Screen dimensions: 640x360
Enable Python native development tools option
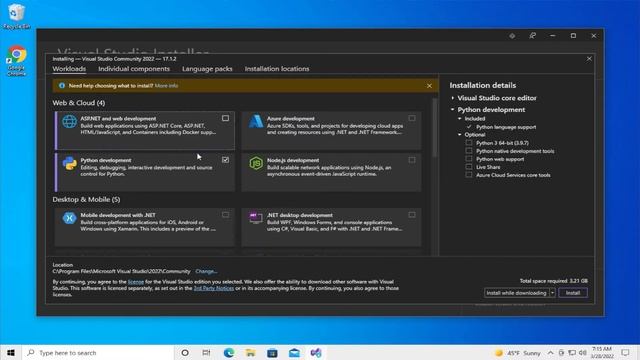point(469,151)
